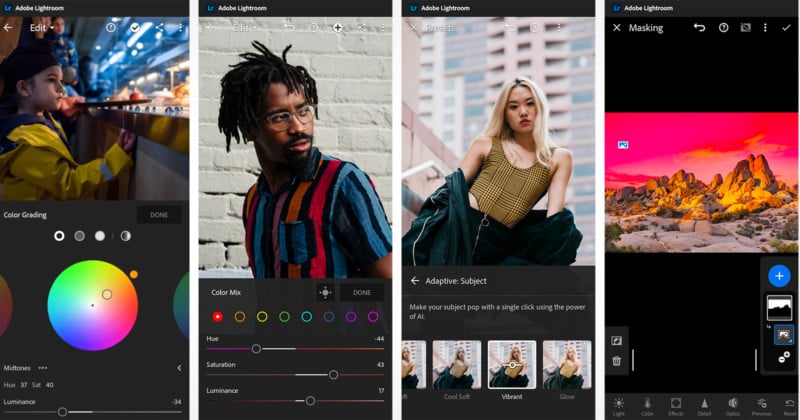This screenshot has width=800, height=420.
Task: Open three-dot overflow menu on Color Grading screen
Action: 180,28
